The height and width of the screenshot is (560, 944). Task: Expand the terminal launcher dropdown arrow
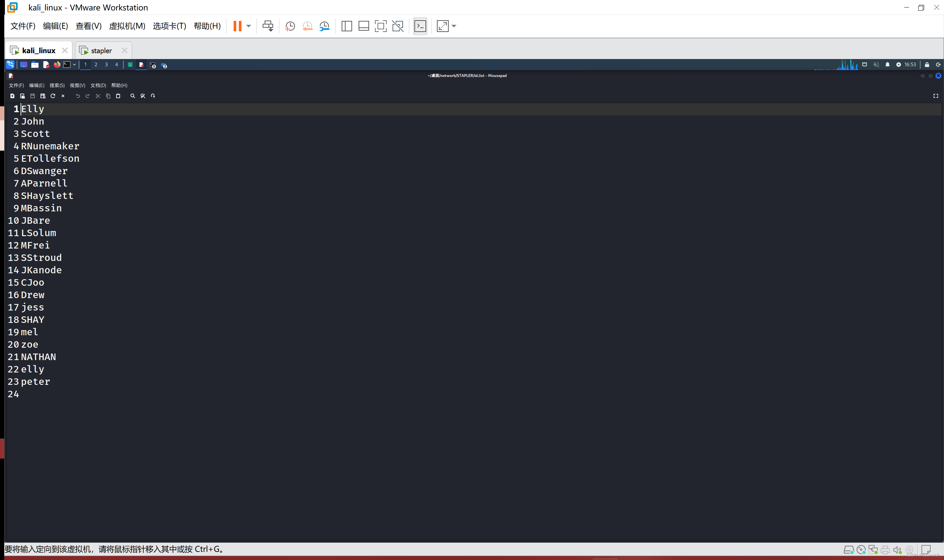[x=74, y=65]
